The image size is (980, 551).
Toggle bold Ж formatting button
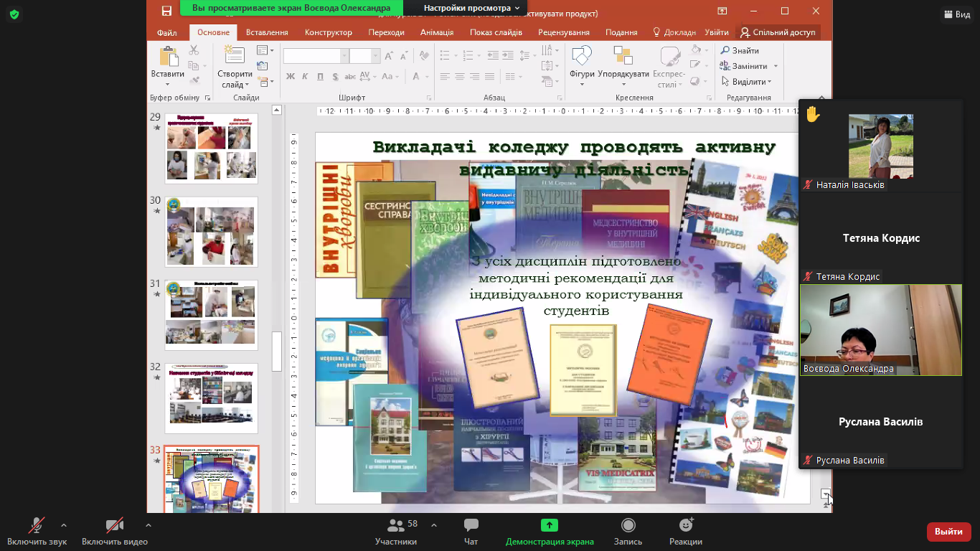coord(291,77)
